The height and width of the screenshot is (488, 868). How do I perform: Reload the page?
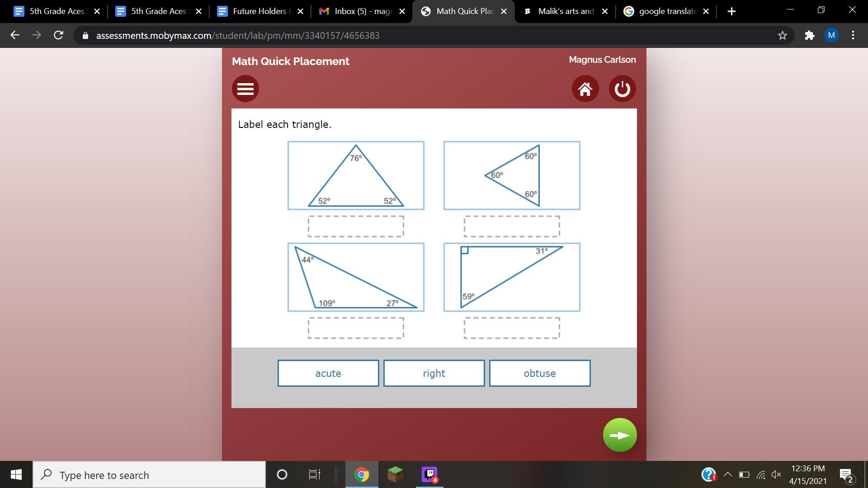coord(58,35)
